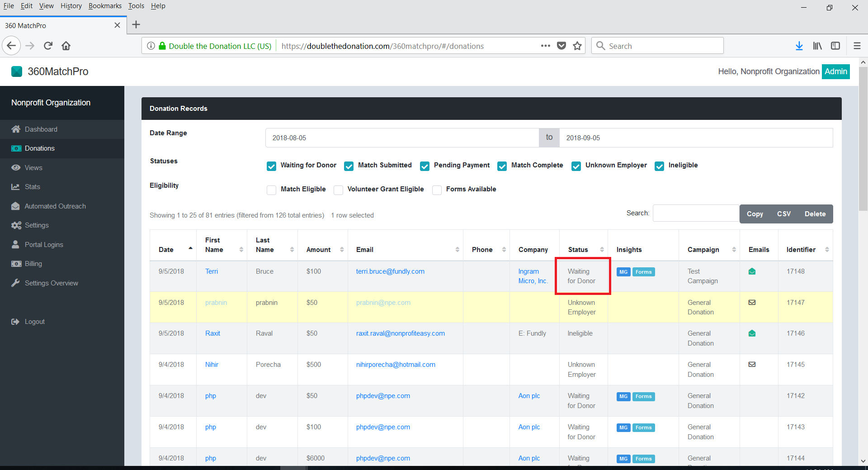Image resolution: width=868 pixels, height=470 pixels.
Task: Click the browser downloads arrow icon
Action: point(799,46)
